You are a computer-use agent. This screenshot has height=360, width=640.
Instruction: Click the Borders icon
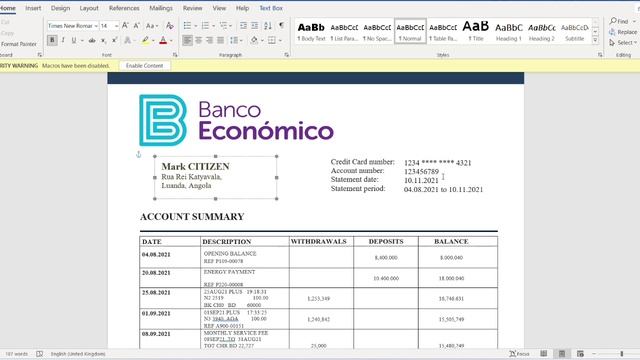click(x=272, y=40)
